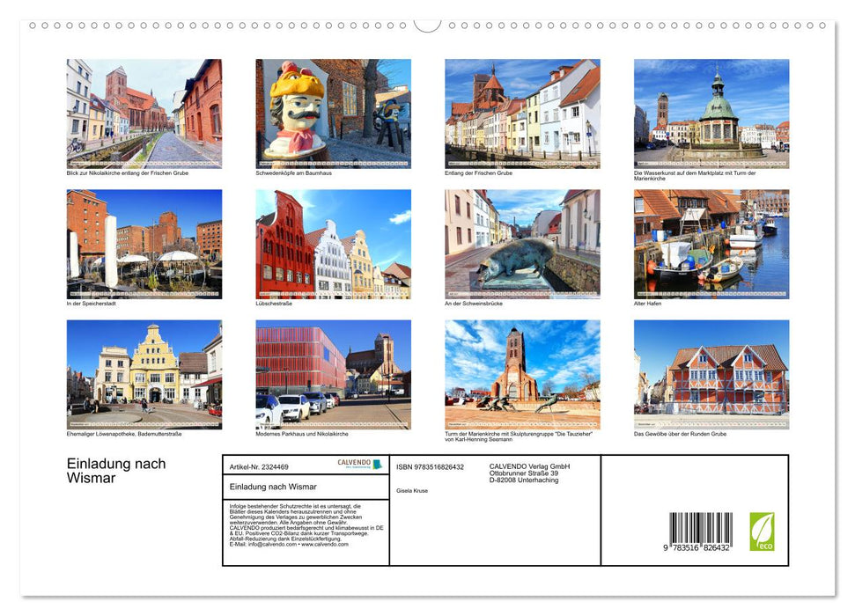The image size is (855, 616).
Task: Click the Wasserkunst Marktplatz photo
Action: pyautogui.click(x=711, y=114)
